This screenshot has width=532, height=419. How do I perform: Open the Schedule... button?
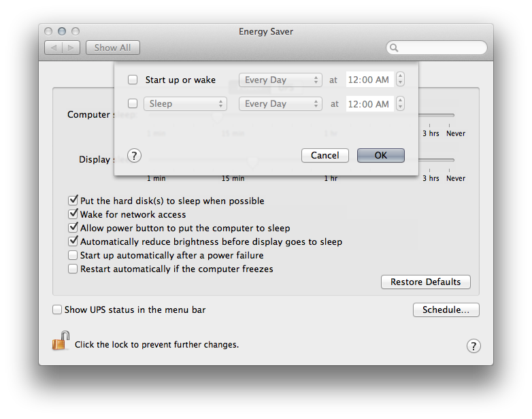pyautogui.click(x=446, y=309)
